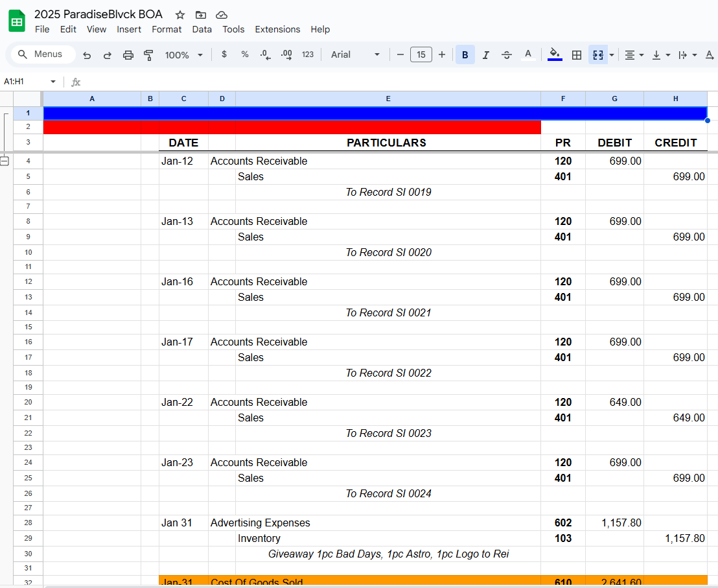Open the Format menu

click(x=167, y=29)
